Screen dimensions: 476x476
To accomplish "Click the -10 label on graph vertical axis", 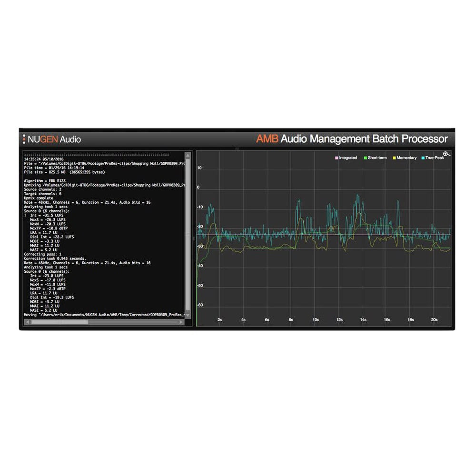I will [200, 207].
